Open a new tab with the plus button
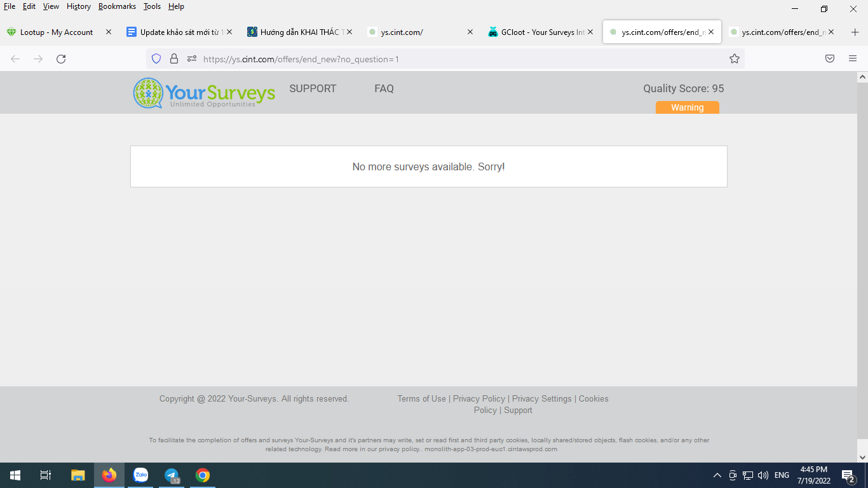 pyautogui.click(x=855, y=32)
